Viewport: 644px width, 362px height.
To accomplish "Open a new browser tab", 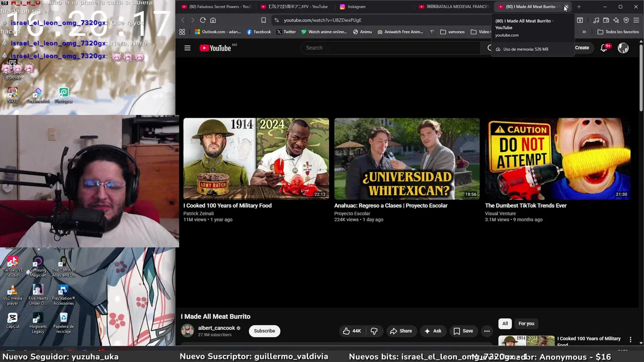I will click(x=579, y=7).
